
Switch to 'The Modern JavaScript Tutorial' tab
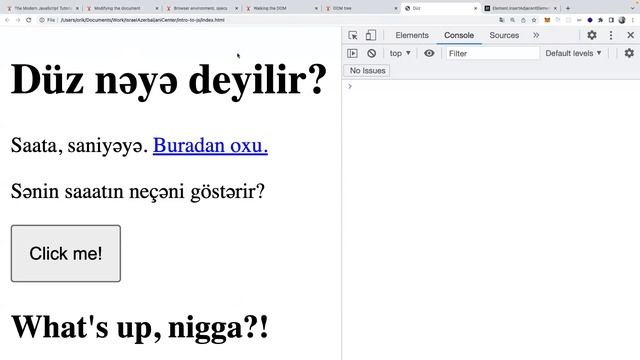click(x=42, y=8)
